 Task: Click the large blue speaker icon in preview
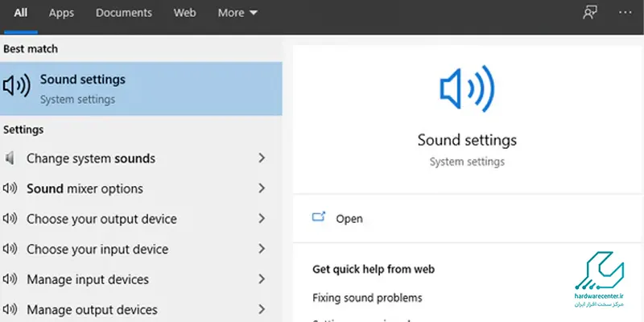point(467,89)
